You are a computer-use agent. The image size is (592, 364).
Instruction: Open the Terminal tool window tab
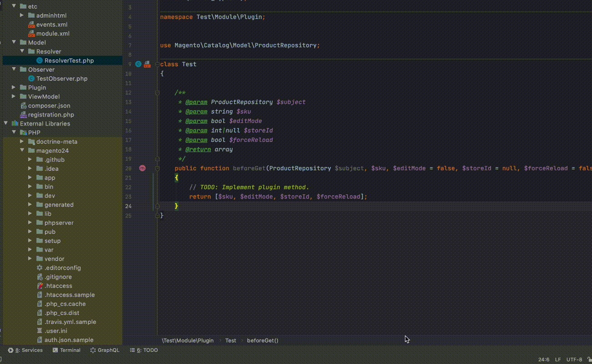66,350
